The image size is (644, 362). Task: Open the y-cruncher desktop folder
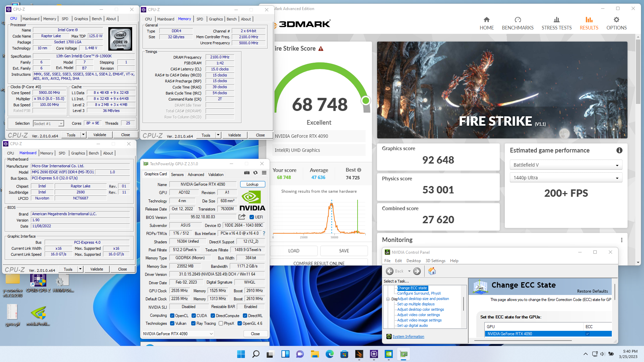pyautogui.click(x=13, y=285)
